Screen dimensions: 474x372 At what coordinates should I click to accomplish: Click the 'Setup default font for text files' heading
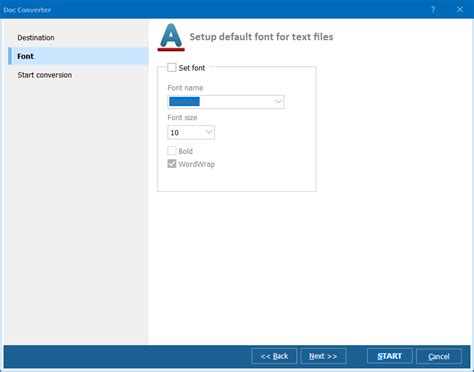pyautogui.click(x=261, y=37)
